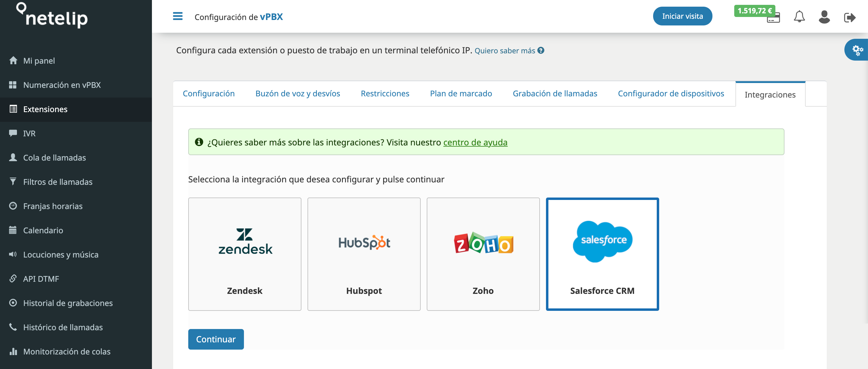Click the Calendario calendar icon

[13, 230]
